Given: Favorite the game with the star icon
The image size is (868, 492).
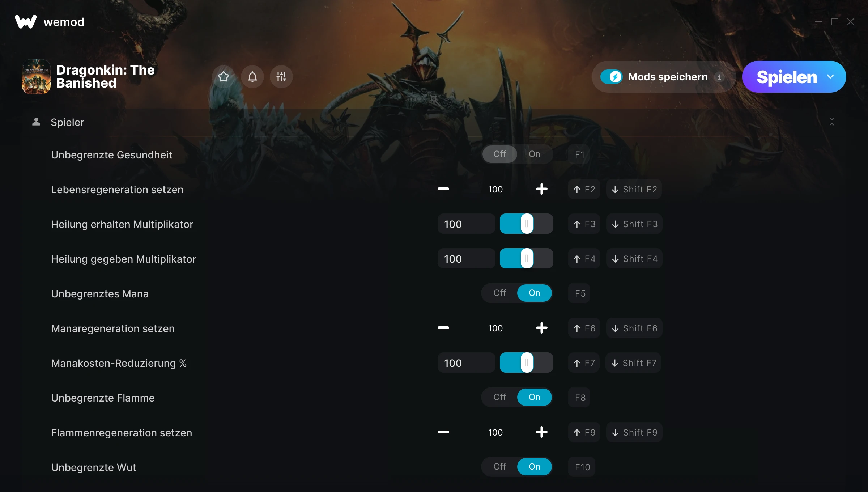Looking at the screenshot, I should tap(224, 77).
